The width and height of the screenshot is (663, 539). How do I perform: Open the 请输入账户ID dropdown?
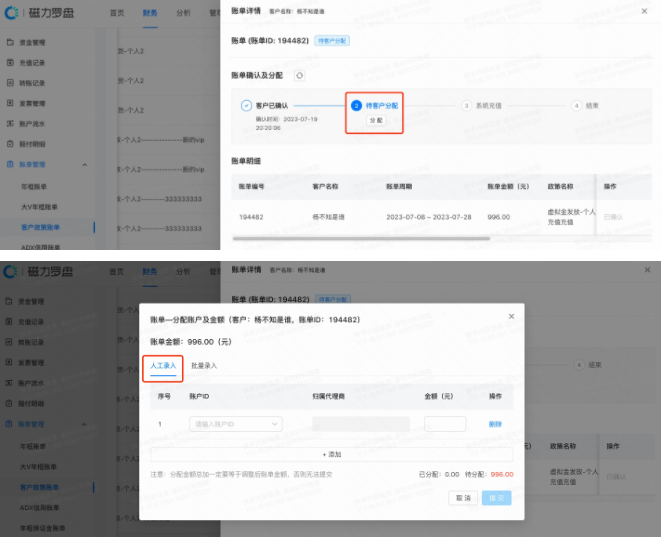235,424
